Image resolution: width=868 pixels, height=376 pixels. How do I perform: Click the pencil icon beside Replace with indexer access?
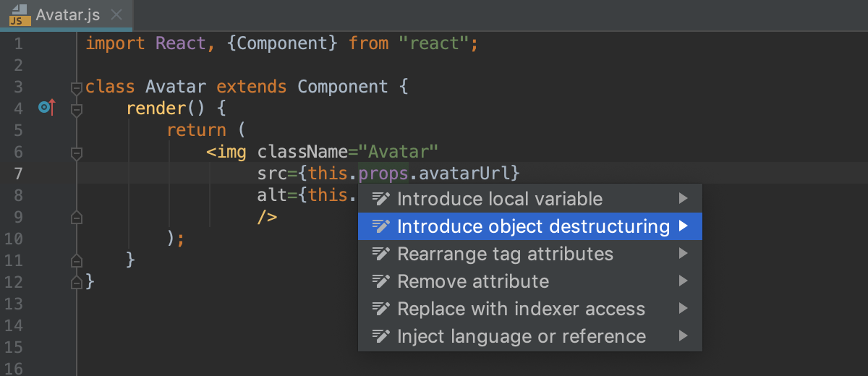381,309
